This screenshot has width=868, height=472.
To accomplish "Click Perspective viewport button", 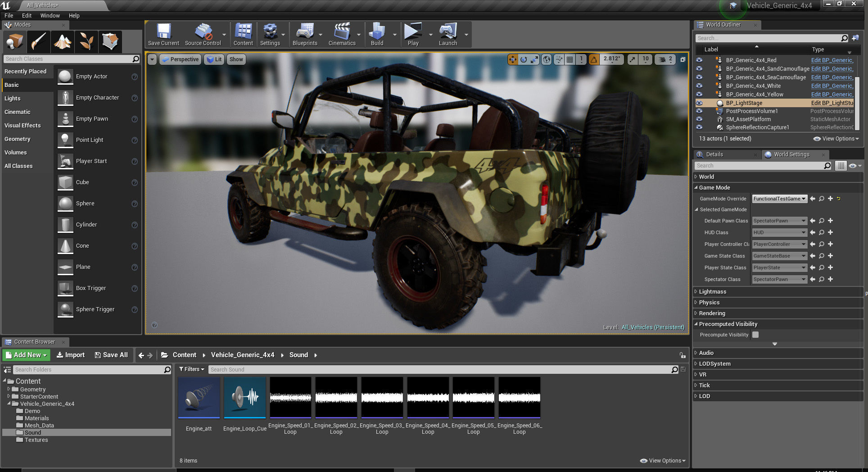I will [x=180, y=59].
